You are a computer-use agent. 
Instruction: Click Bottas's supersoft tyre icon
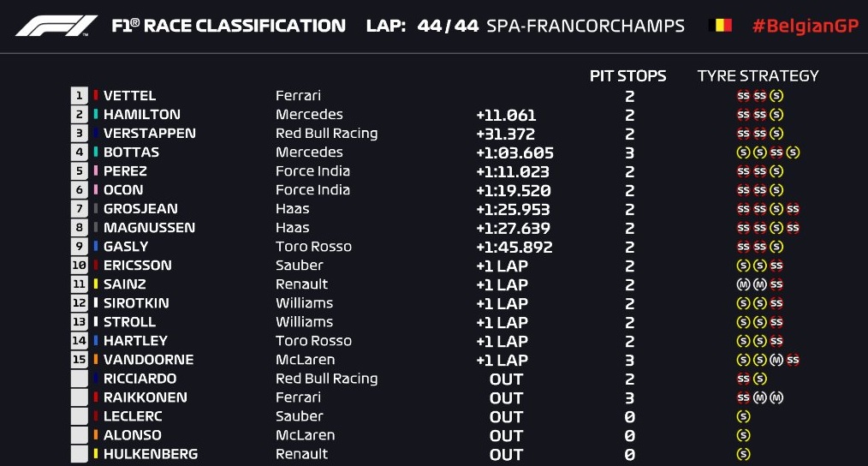pos(776,152)
